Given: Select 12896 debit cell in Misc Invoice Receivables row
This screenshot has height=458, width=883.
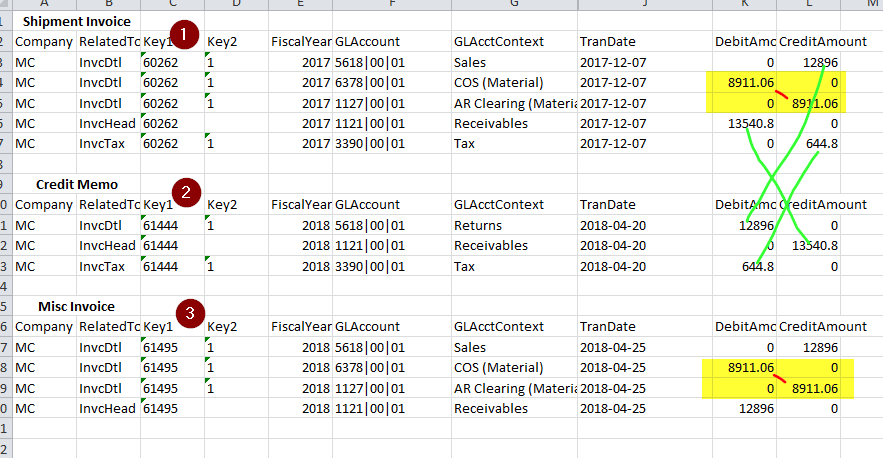Looking at the screenshot, I should (x=744, y=408).
